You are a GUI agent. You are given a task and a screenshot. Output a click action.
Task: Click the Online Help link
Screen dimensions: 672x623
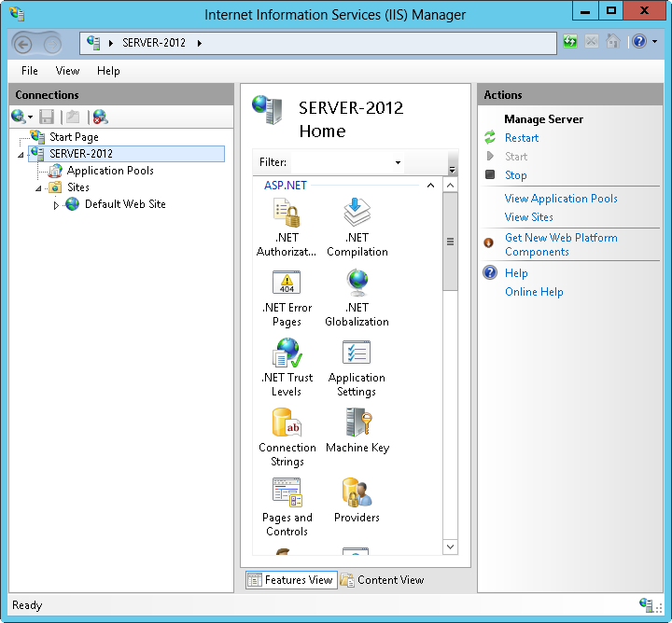coord(534,292)
